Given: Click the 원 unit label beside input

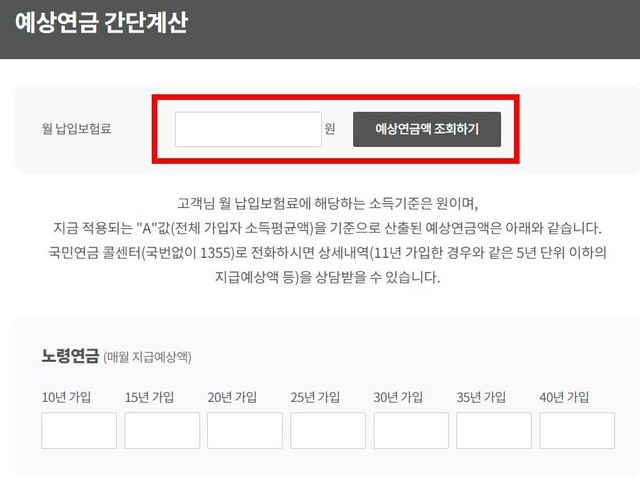Looking at the screenshot, I should (x=330, y=129).
